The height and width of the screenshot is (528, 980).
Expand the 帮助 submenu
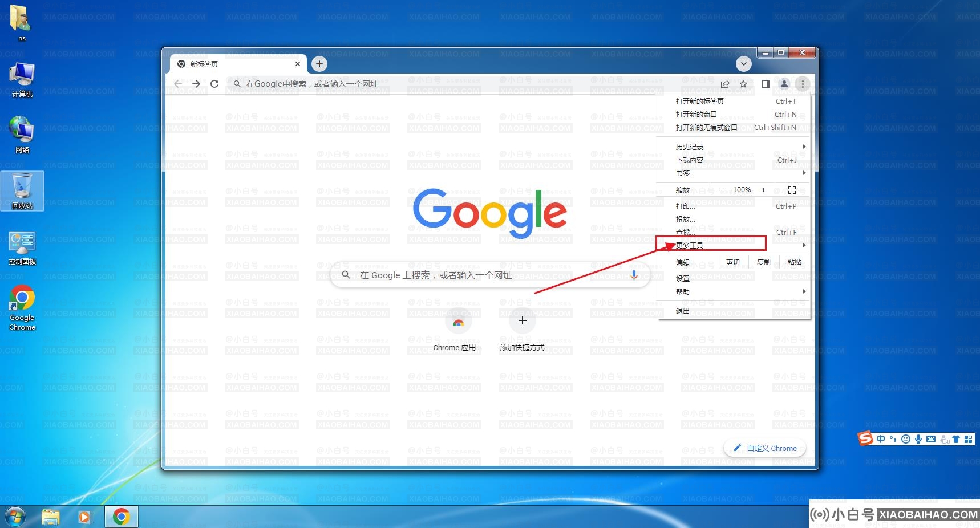tap(733, 291)
